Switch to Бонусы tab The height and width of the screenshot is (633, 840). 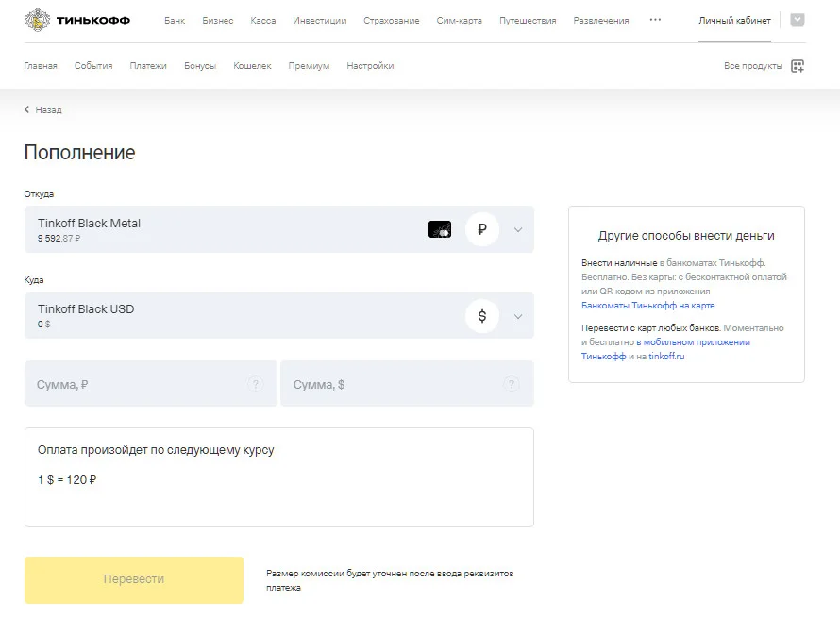pos(200,66)
